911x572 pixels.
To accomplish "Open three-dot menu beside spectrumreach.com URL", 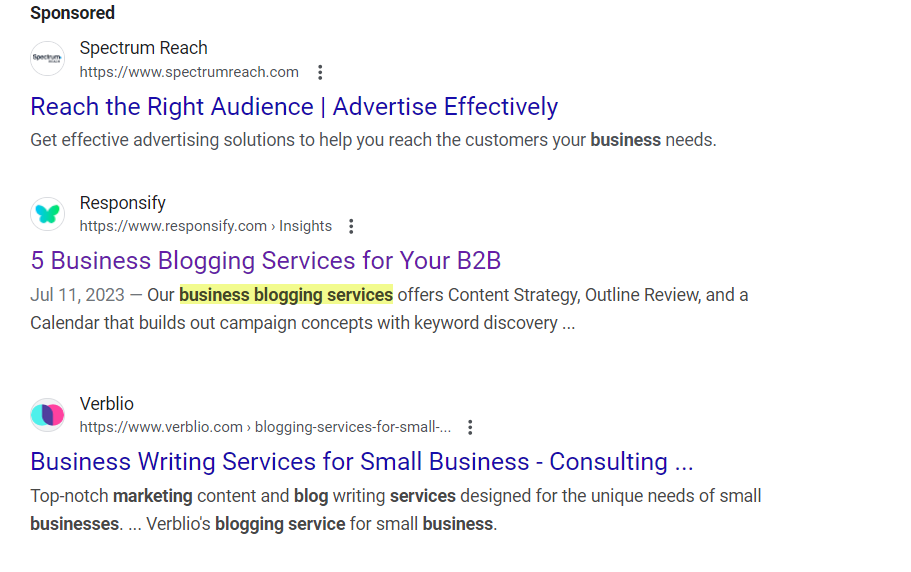I will pos(320,73).
